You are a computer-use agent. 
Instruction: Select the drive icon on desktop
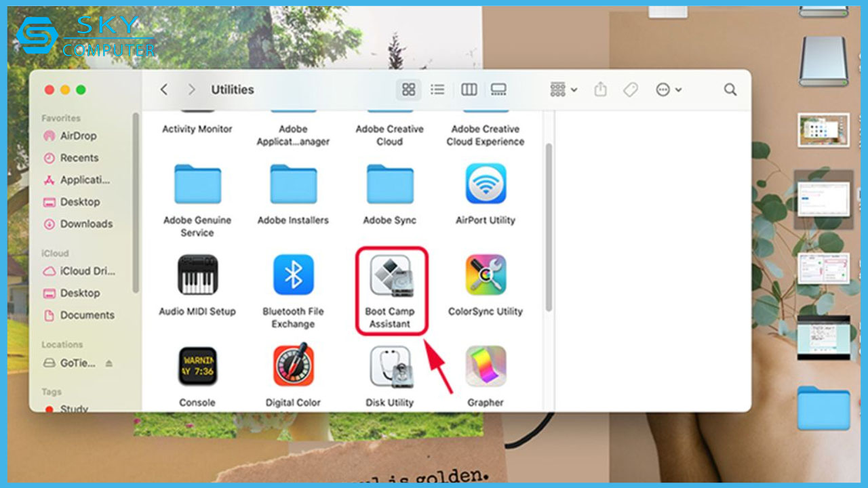click(823, 62)
